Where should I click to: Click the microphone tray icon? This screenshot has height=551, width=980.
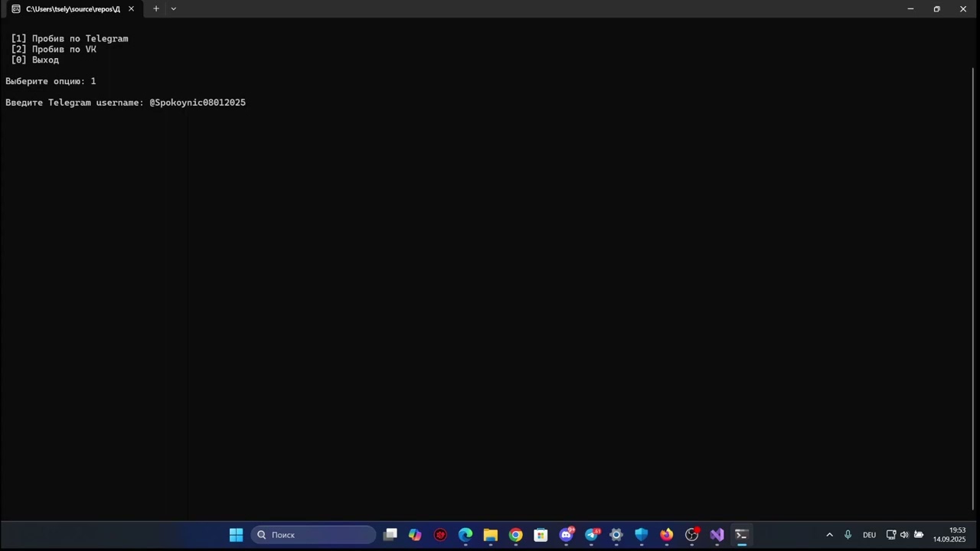tap(848, 535)
